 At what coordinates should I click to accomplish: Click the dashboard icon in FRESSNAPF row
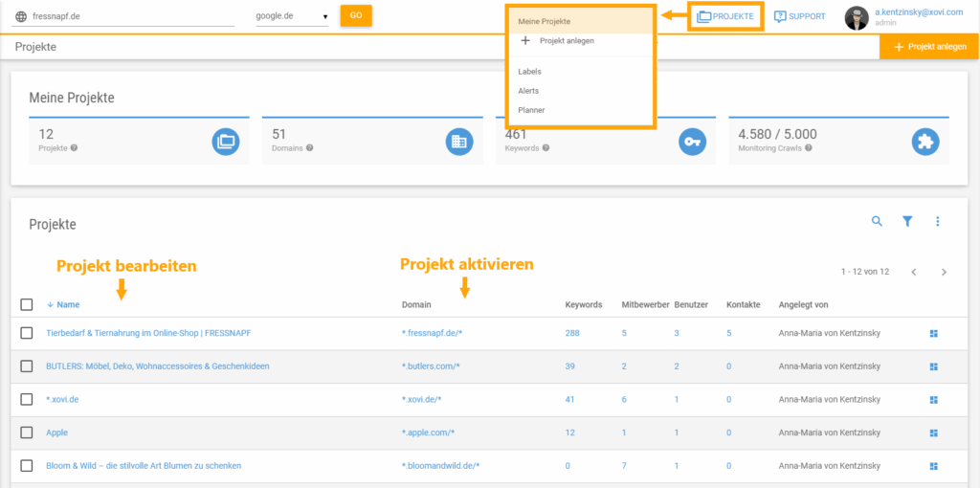click(x=934, y=333)
